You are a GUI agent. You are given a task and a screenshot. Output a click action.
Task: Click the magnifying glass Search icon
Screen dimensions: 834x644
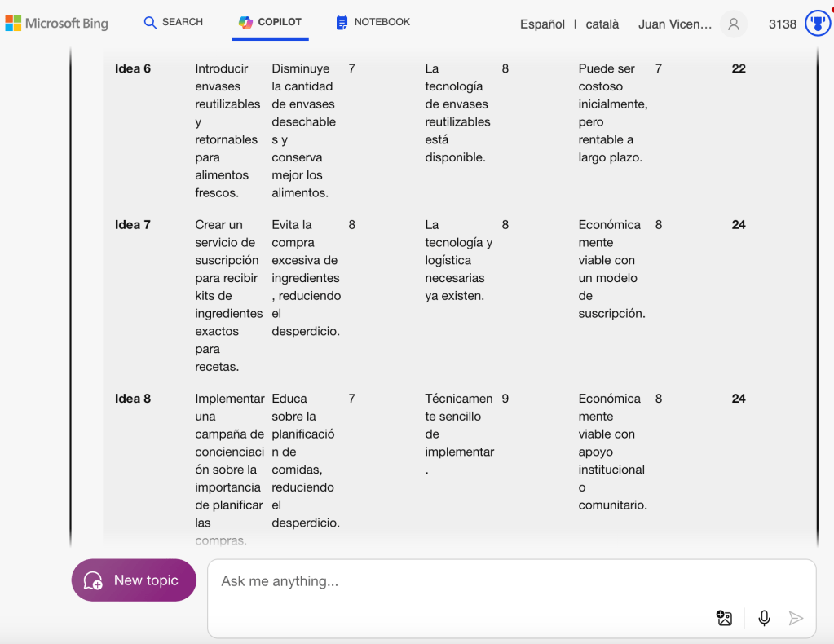150,23
